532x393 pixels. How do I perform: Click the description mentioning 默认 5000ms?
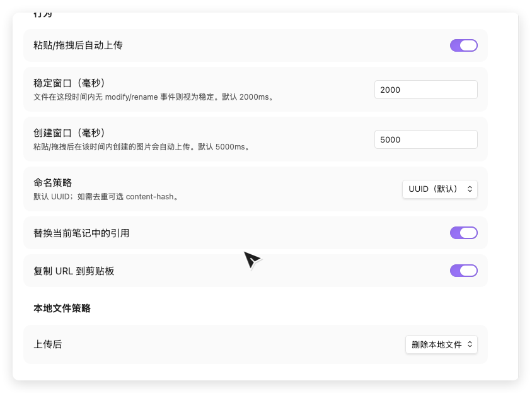click(x=142, y=147)
